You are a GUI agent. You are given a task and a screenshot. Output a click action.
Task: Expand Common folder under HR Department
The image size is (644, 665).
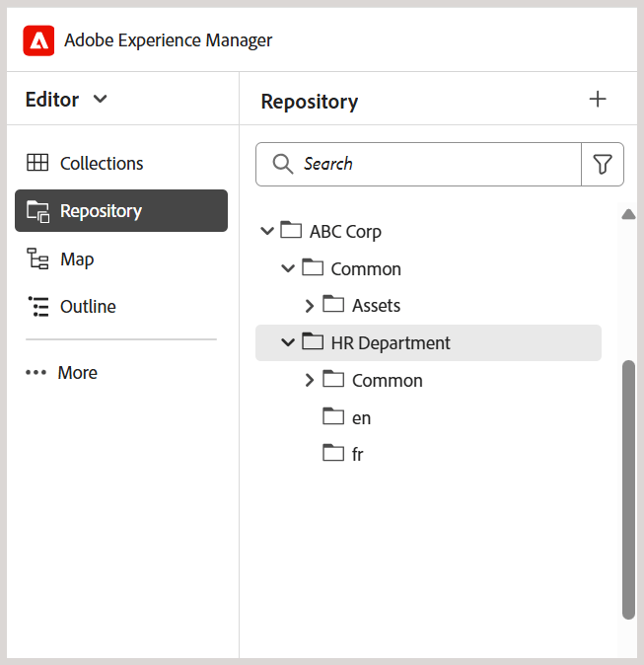click(x=309, y=381)
